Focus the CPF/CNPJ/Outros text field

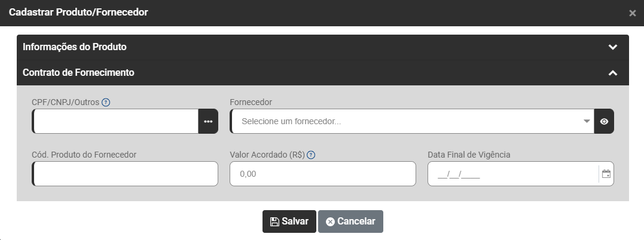tap(115, 121)
